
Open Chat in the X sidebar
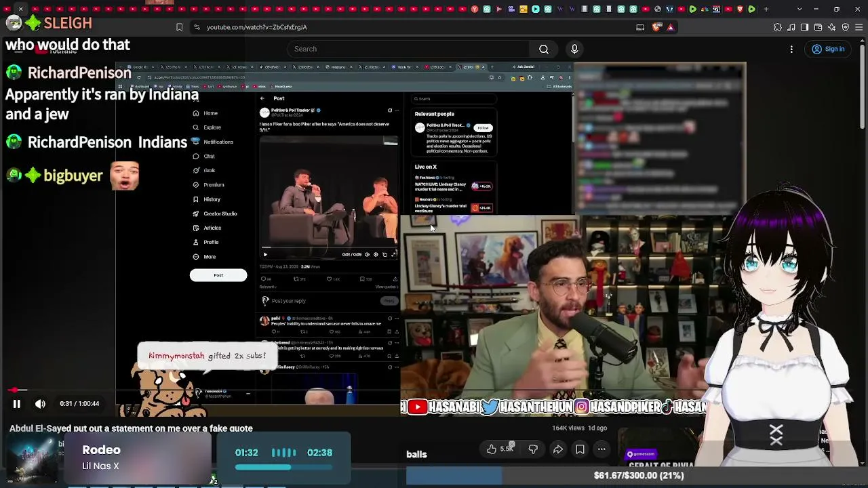coord(204,156)
